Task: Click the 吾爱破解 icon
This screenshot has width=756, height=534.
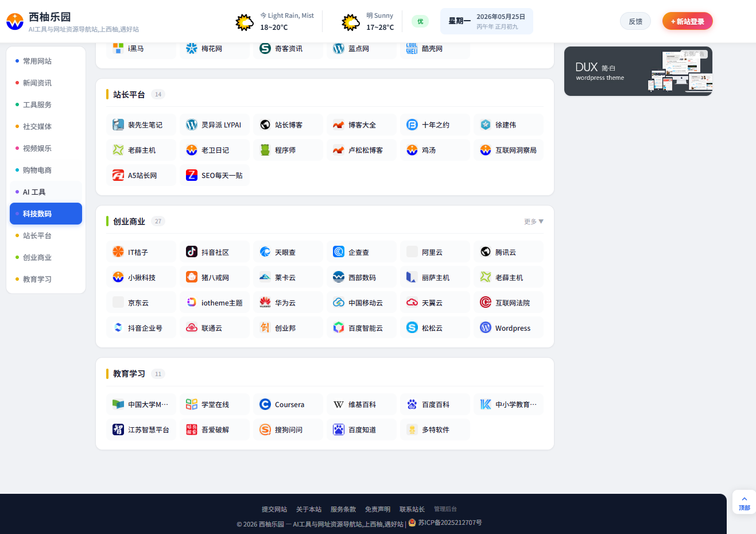Action: point(192,429)
